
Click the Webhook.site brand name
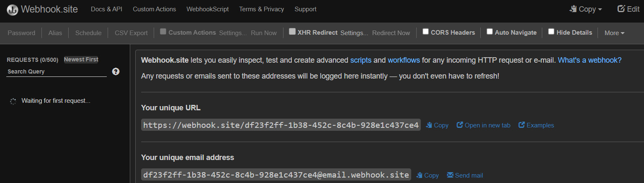[x=49, y=9]
